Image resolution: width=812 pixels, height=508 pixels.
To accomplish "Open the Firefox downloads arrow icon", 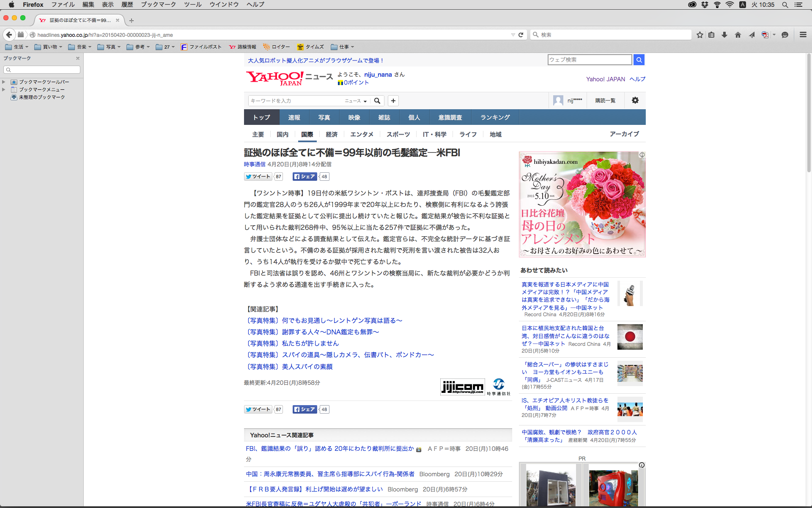I will point(724,35).
